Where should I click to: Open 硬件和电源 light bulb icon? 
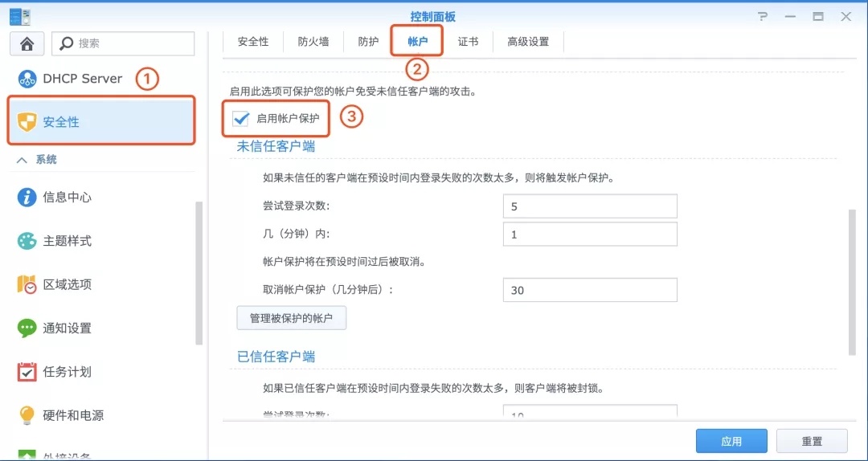point(27,415)
